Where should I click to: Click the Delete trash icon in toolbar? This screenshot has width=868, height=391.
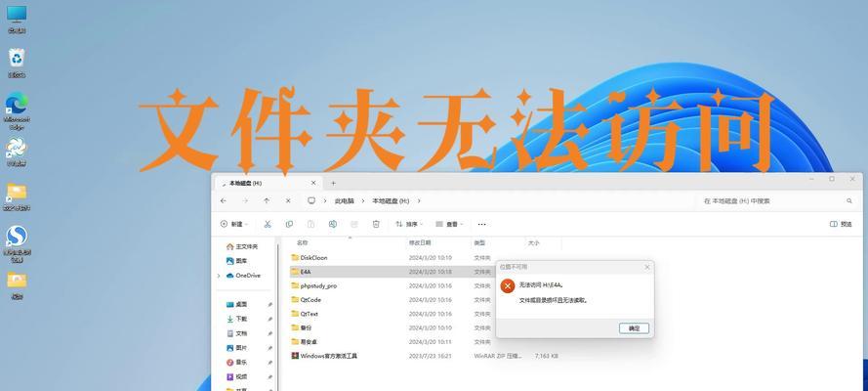376,224
